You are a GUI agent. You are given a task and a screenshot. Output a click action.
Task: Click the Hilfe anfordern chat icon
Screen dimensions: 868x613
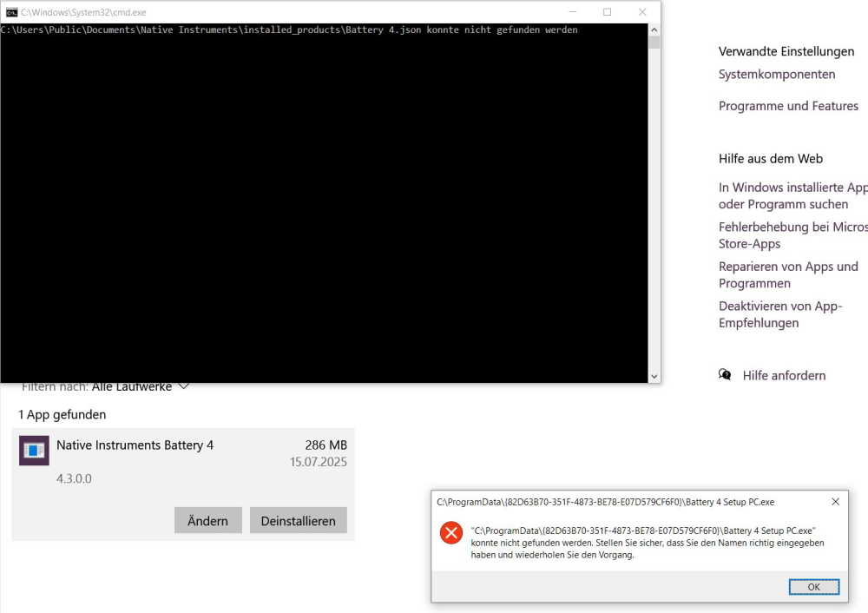pyautogui.click(x=725, y=375)
